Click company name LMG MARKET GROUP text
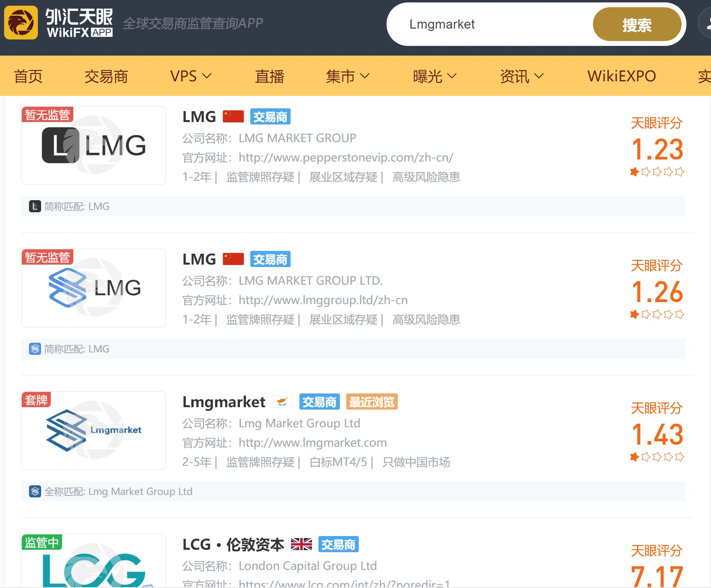This screenshot has height=588, width=711. [x=297, y=138]
